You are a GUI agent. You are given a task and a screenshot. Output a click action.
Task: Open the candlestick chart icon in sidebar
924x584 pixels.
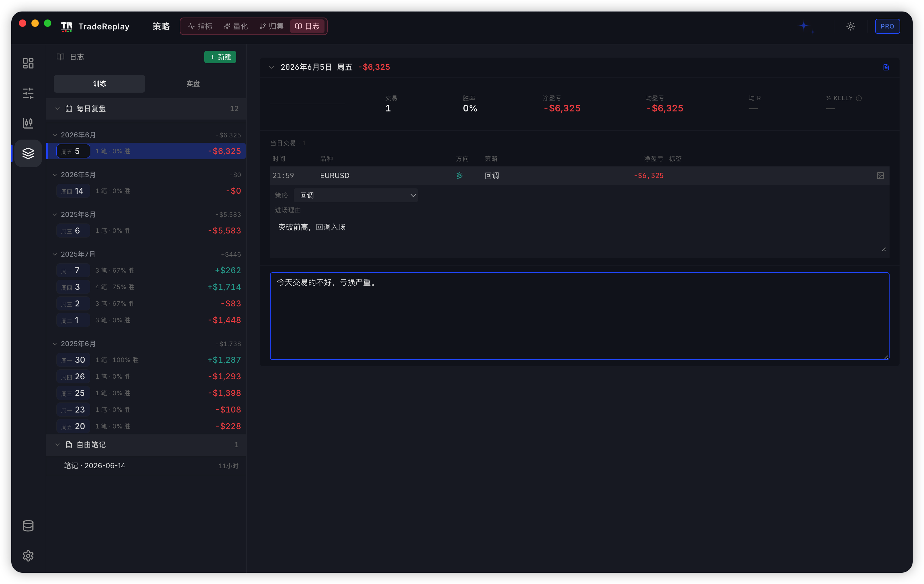[28, 123]
